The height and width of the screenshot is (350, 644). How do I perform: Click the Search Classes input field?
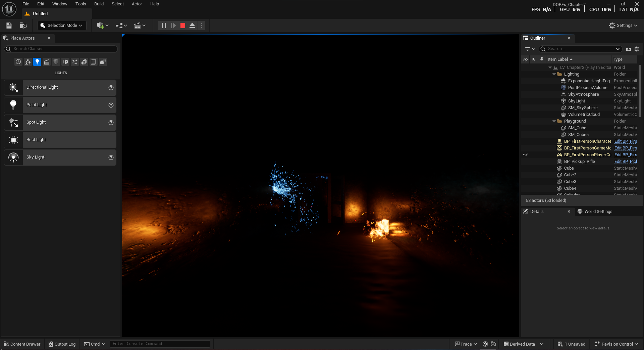click(x=61, y=49)
